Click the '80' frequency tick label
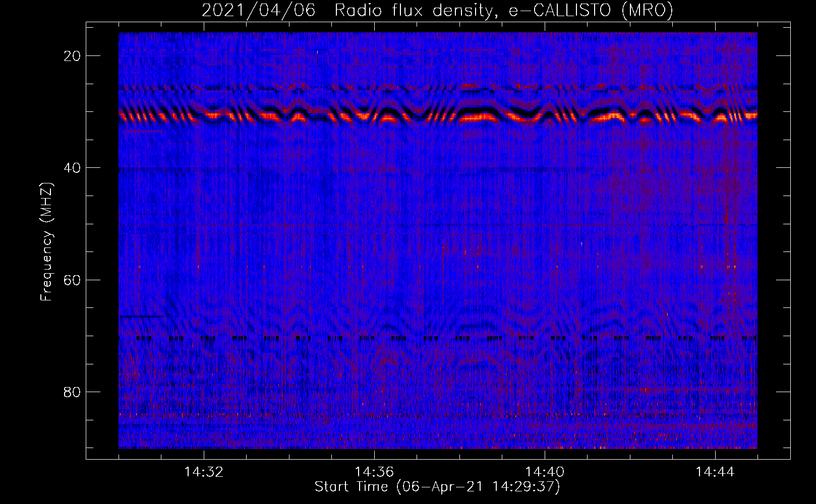The width and height of the screenshot is (816, 504). (x=72, y=392)
